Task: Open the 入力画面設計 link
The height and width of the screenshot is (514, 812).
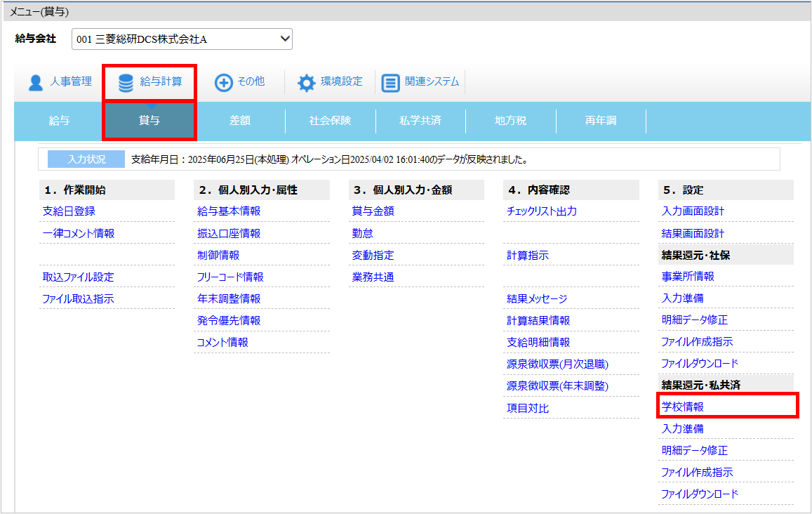Action: tap(693, 211)
